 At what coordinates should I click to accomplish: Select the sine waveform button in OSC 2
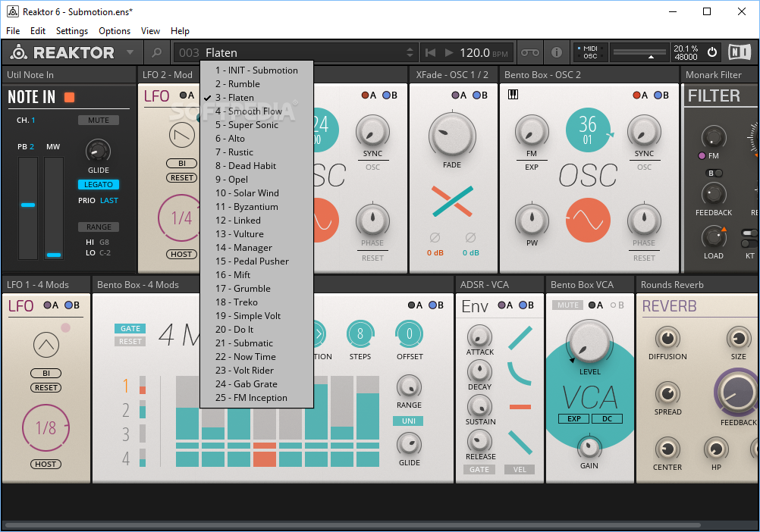point(588,221)
